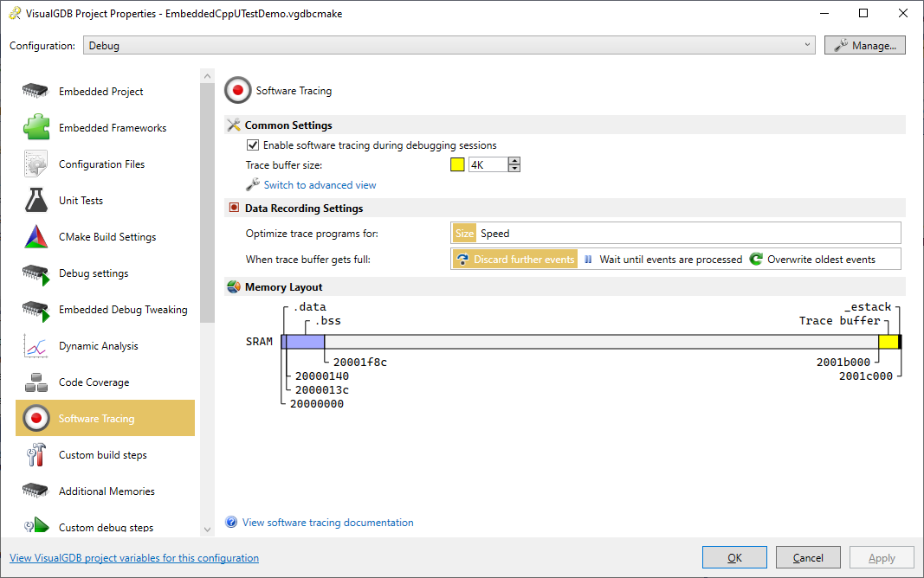Disable software tracing during debugging sessions checkbox

pyautogui.click(x=253, y=144)
